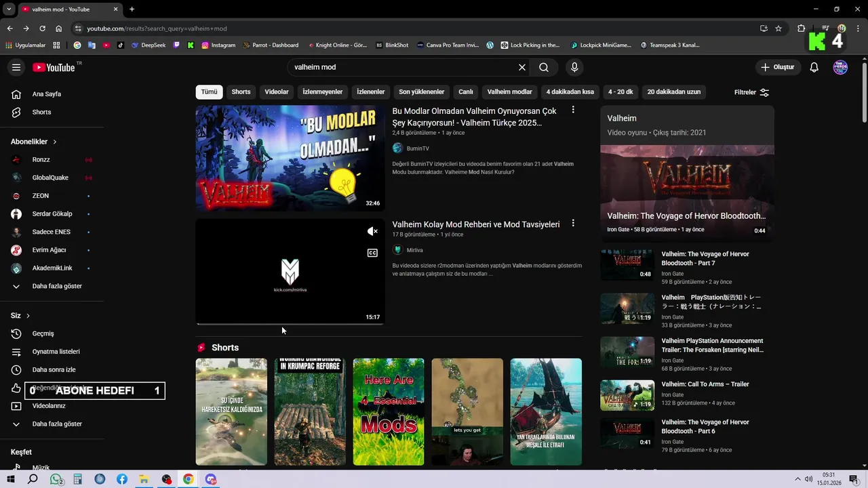Reload the page in Chrome
Viewport: 868px width, 488px height.
point(42,28)
